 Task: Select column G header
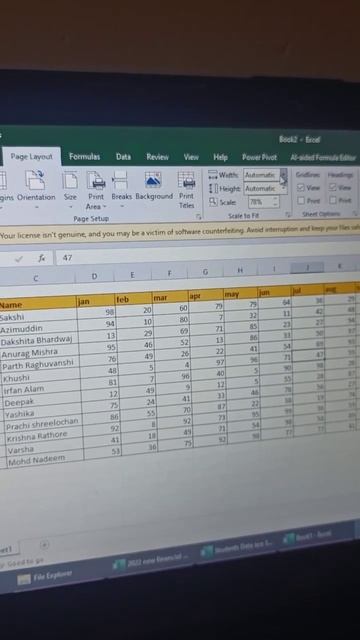click(205, 271)
